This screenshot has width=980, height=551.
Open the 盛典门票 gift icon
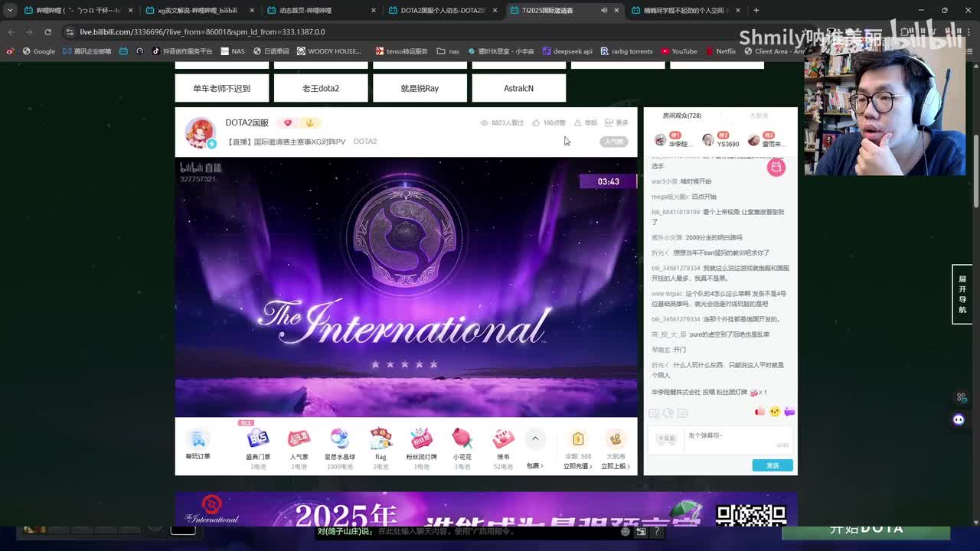pos(258,439)
